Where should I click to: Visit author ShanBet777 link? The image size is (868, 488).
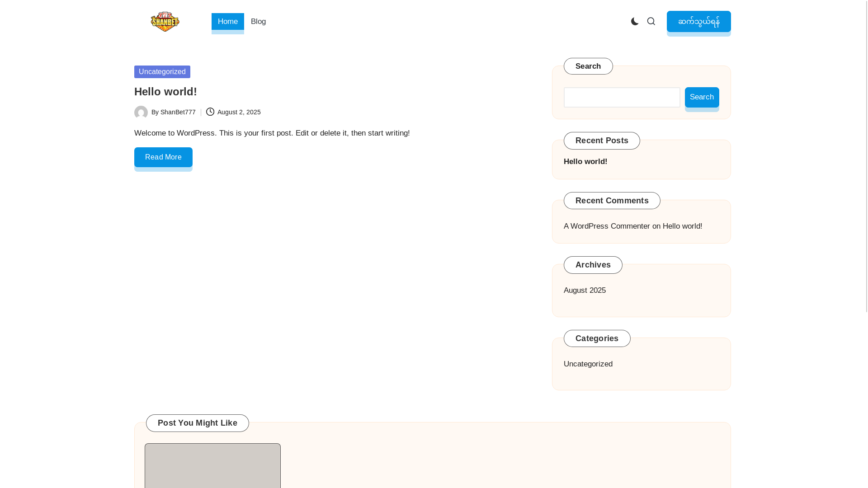[x=178, y=112]
